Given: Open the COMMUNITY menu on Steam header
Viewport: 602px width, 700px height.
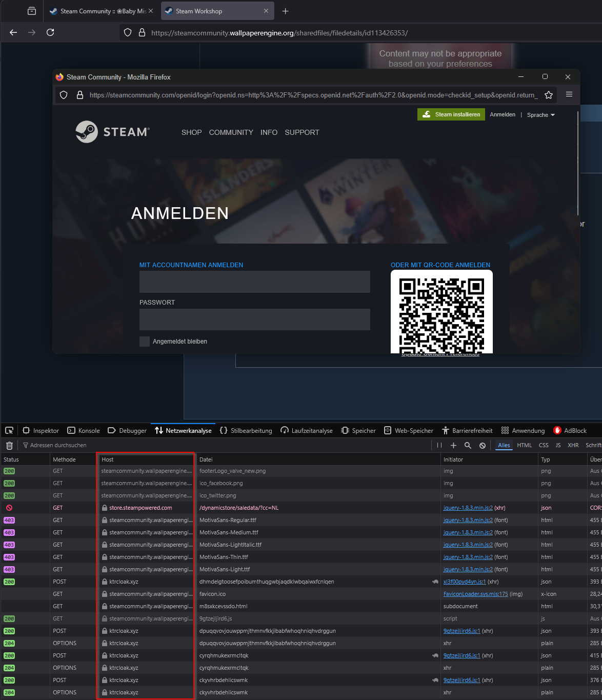Looking at the screenshot, I should coord(231,132).
